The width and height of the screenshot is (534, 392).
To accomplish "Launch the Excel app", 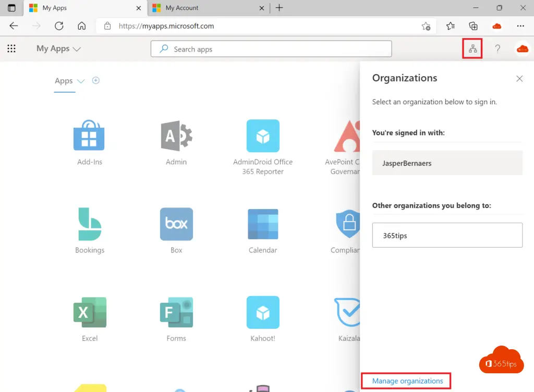I will [90, 319].
